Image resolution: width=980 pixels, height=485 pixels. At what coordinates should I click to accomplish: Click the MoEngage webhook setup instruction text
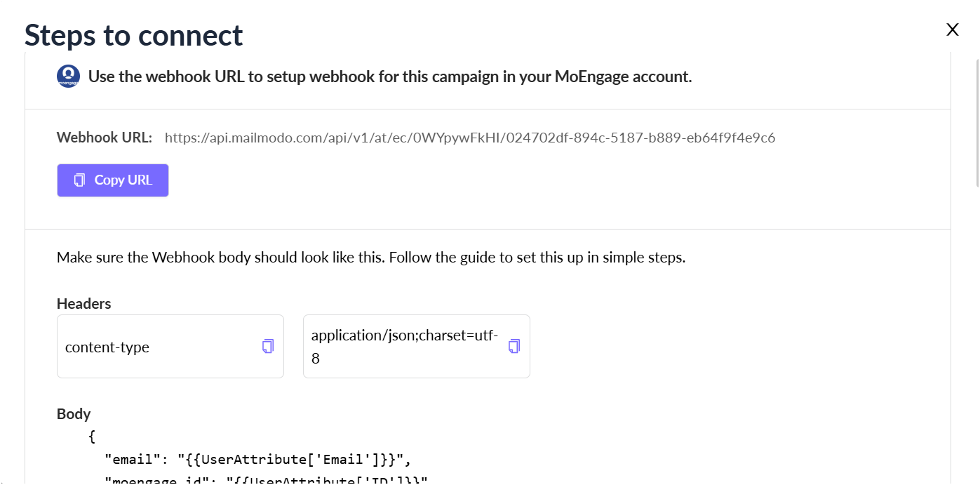pos(390,77)
